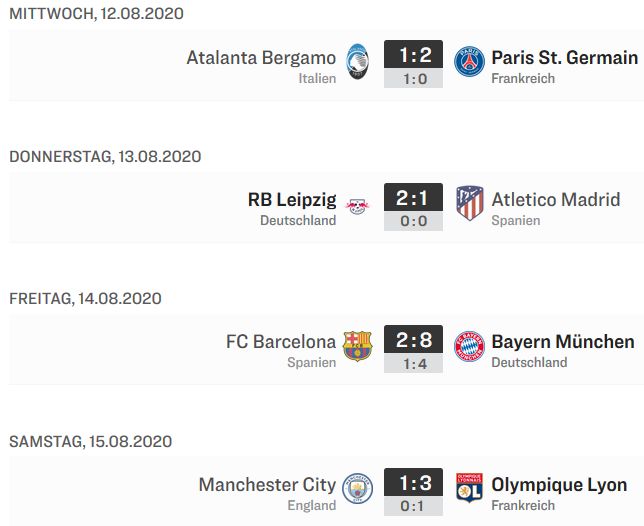Select the Atletico Madrid team name
Viewport: 644px width, 526px height.
tap(556, 200)
